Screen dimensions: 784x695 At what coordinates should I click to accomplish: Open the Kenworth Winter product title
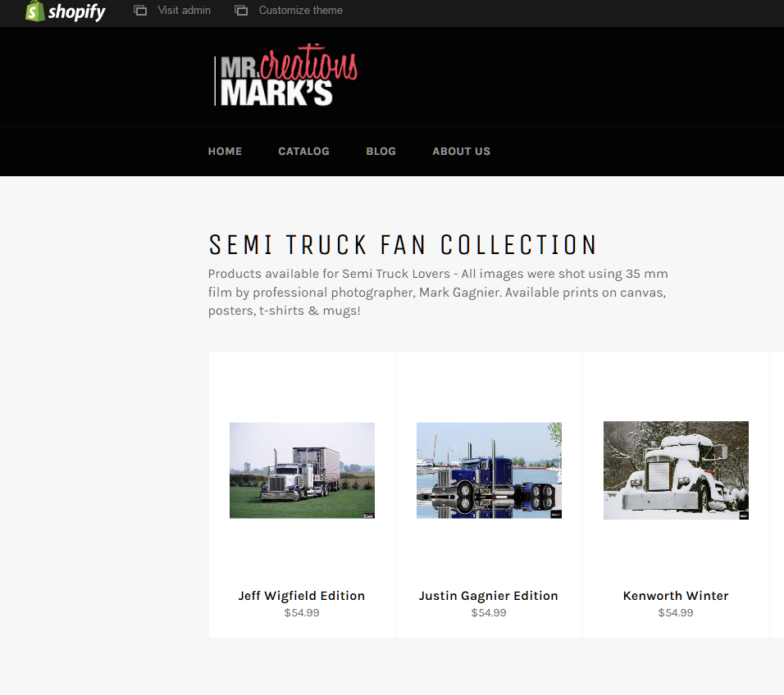point(676,596)
